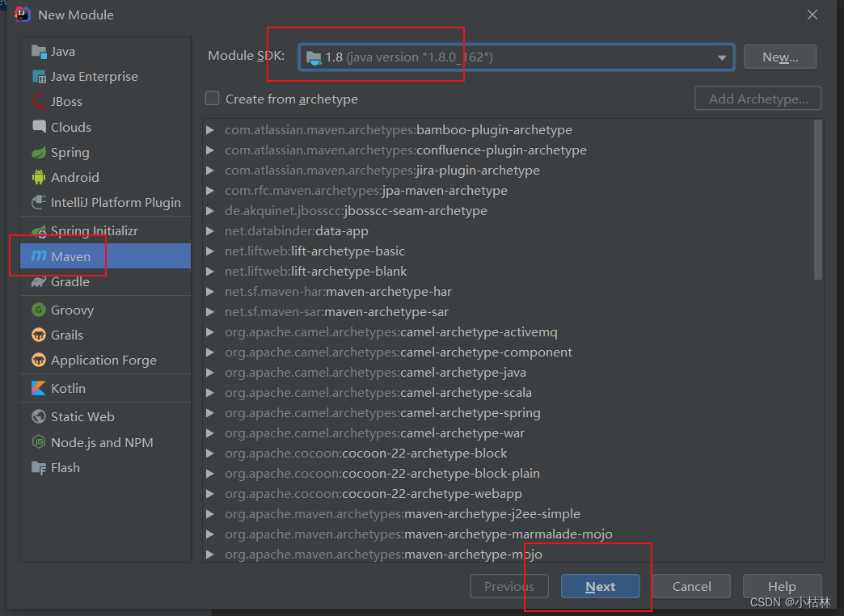Select Java module type

click(105, 52)
